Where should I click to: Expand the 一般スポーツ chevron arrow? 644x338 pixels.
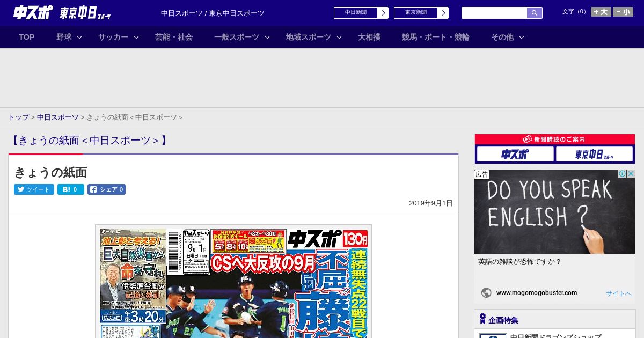click(x=267, y=37)
